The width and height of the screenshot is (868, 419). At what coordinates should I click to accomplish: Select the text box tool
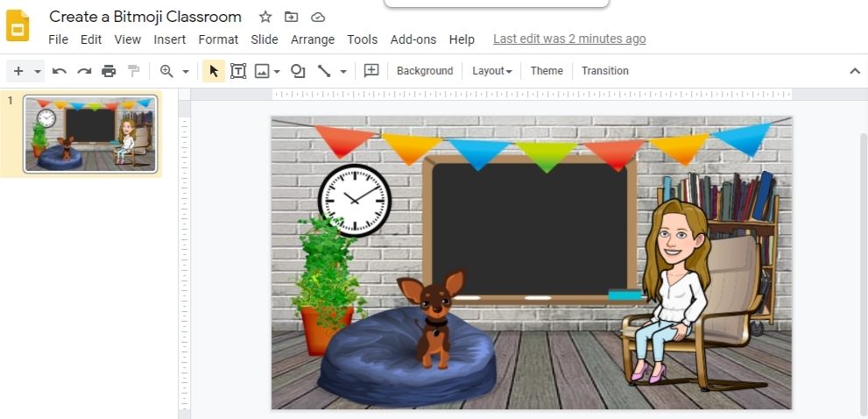238,71
